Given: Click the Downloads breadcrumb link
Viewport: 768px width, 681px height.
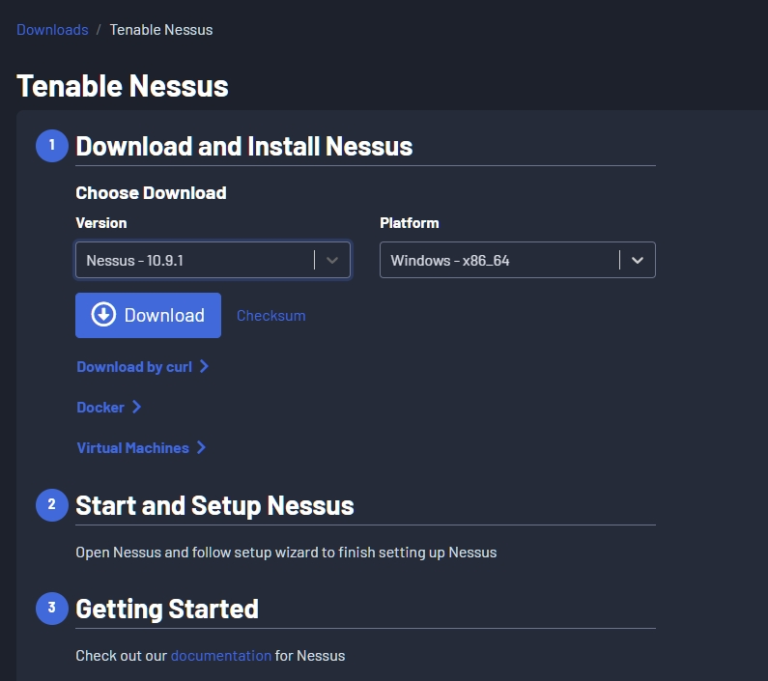Looking at the screenshot, I should 52,30.
